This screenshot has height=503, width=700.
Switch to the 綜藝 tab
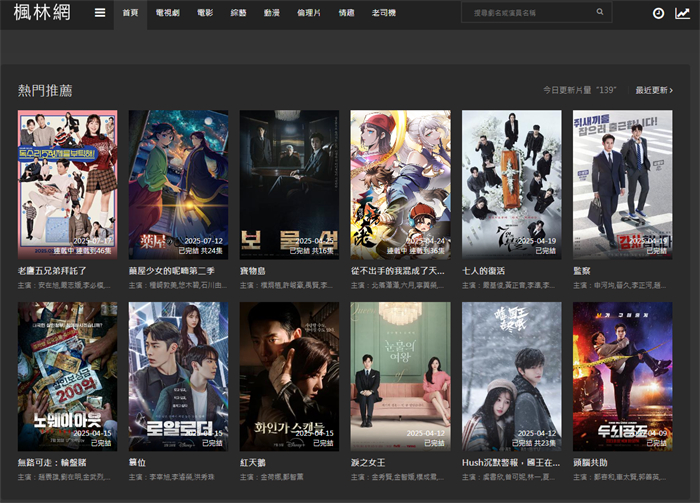click(x=238, y=13)
